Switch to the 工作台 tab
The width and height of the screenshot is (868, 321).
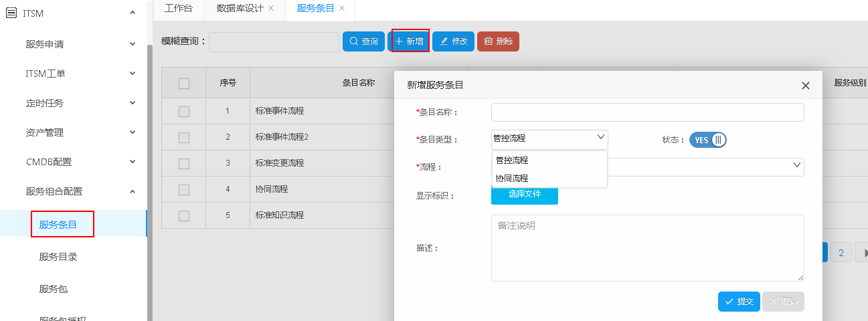pyautogui.click(x=178, y=8)
